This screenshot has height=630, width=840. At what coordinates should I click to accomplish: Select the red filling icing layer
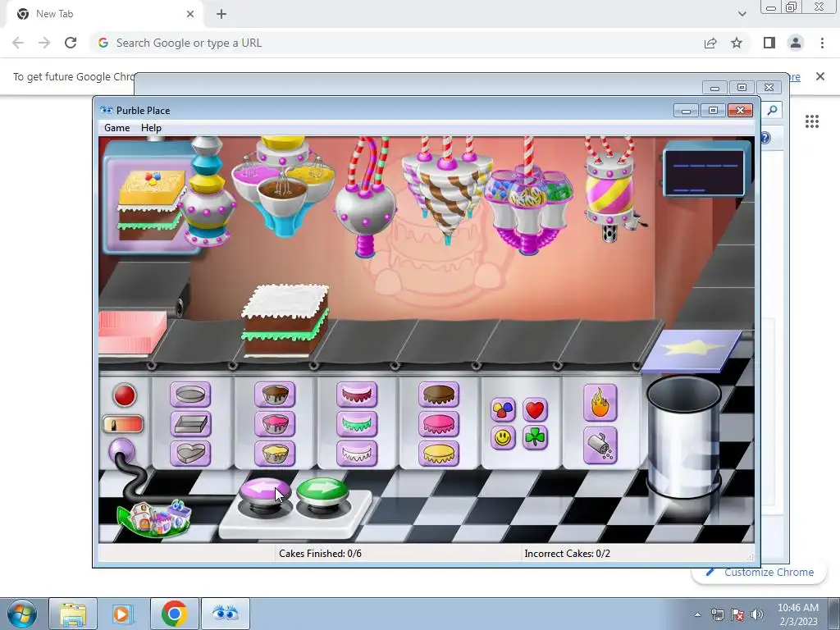pos(357,395)
